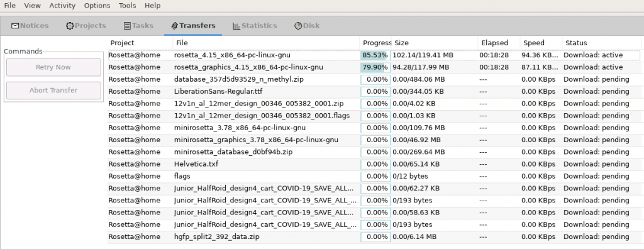The width and height of the screenshot is (644, 249).
Task: Open the Options menu
Action: tap(97, 6)
